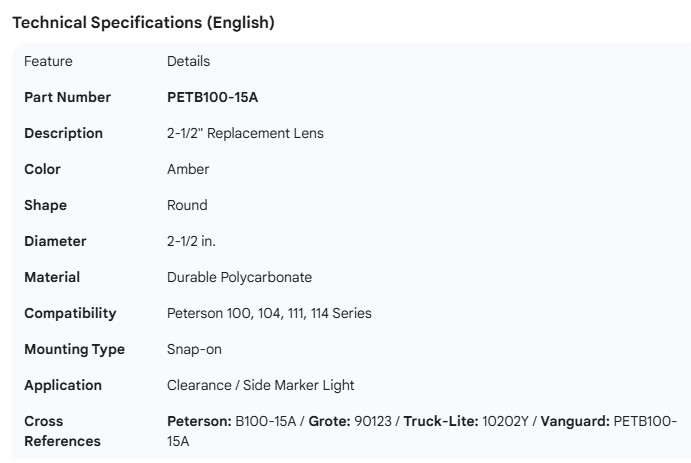Image resolution: width=691 pixels, height=463 pixels.
Task: Click the Diameter row label
Action: pyautogui.click(x=55, y=241)
